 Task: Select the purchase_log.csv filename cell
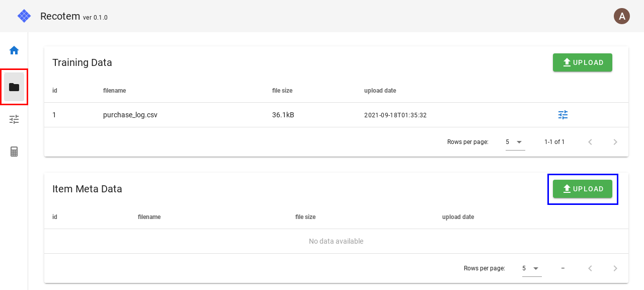(x=130, y=115)
